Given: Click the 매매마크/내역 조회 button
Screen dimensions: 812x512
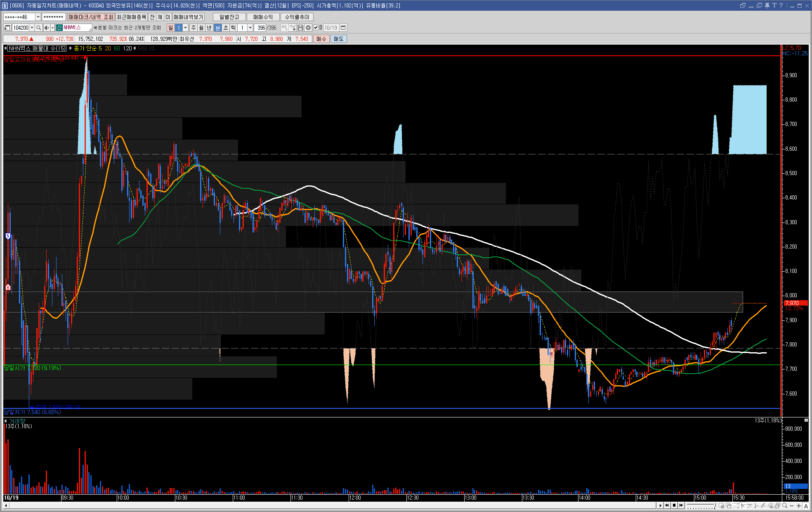Looking at the screenshot, I should coord(91,17).
